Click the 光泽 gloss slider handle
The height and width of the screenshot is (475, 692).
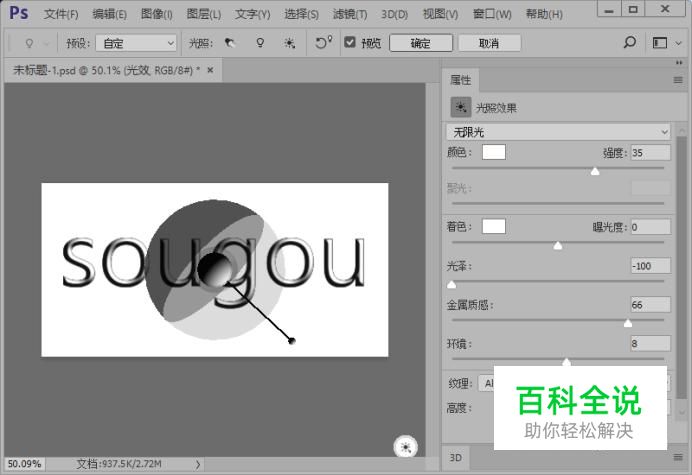pyautogui.click(x=451, y=284)
